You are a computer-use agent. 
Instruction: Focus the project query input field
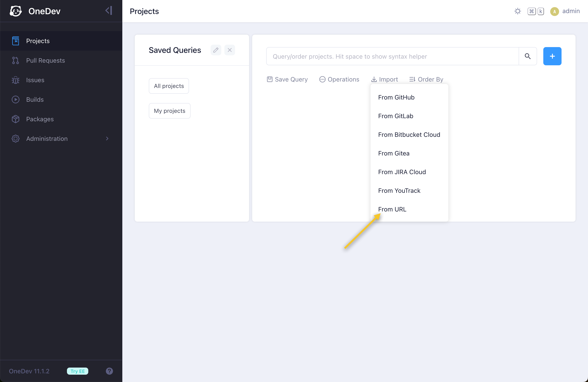(392, 56)
